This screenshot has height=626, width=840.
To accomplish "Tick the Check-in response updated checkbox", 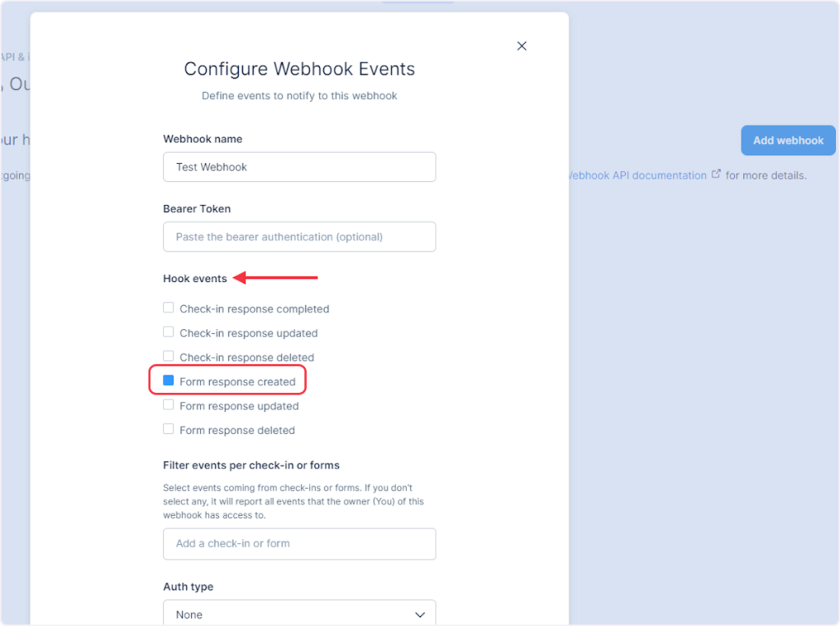I will 168,332.
